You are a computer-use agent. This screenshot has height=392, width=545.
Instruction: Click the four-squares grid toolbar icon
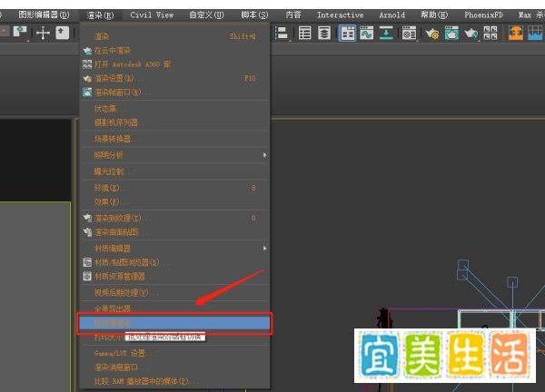[x=490, y=33]
